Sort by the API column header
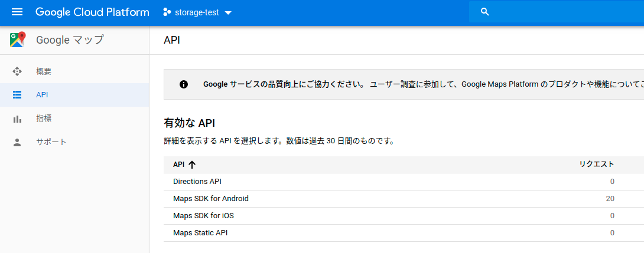Screen dimensions: 644x253 178,165
